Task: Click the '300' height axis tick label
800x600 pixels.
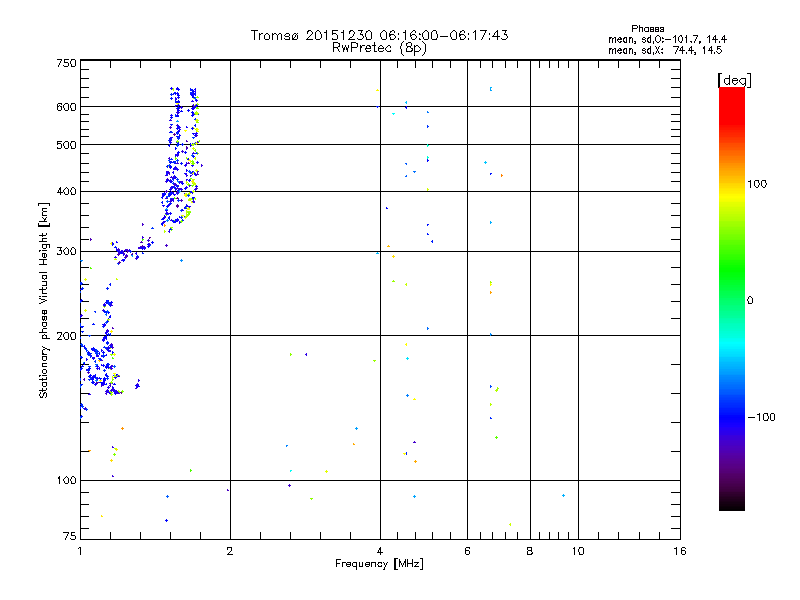Action: [66, 252]
